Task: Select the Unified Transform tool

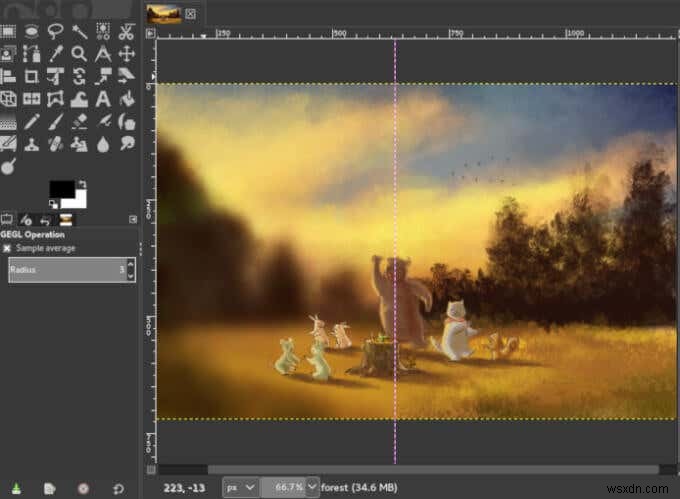Action: pyautogui.click(x=55, y=77)
